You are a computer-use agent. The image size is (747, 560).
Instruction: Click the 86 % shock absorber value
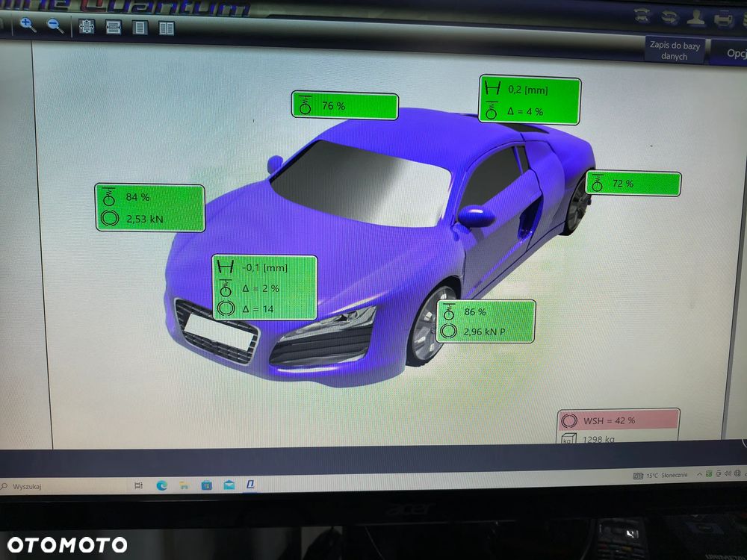tap(475, 312)
